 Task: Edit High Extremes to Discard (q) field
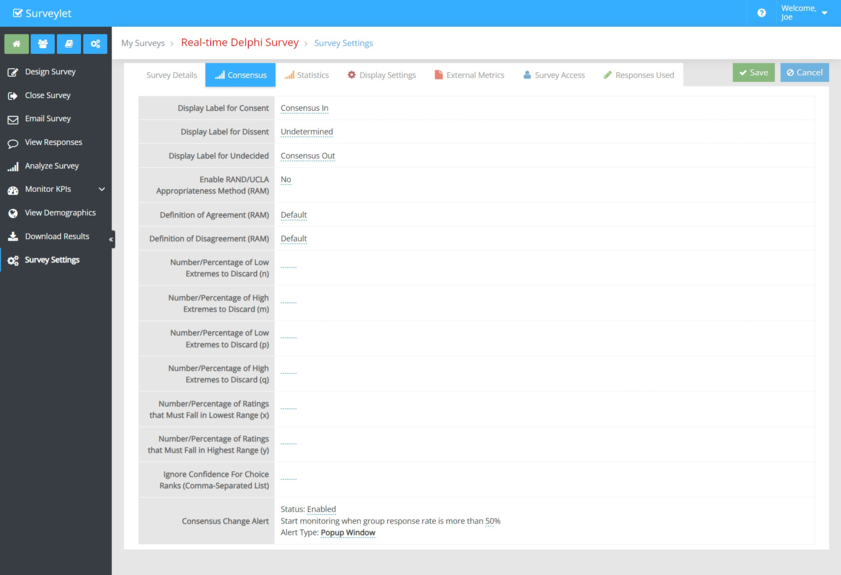point(289,373)
